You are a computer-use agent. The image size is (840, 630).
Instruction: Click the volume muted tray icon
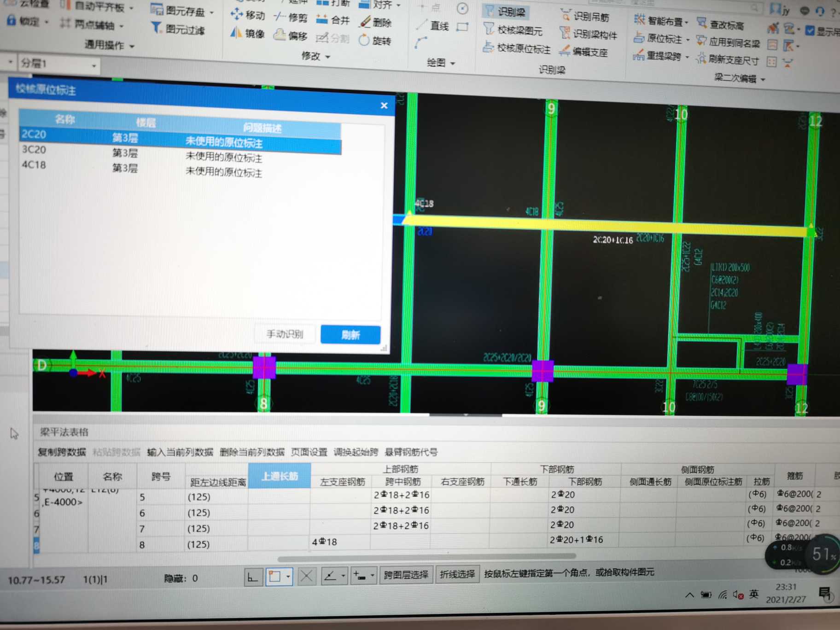737,595
